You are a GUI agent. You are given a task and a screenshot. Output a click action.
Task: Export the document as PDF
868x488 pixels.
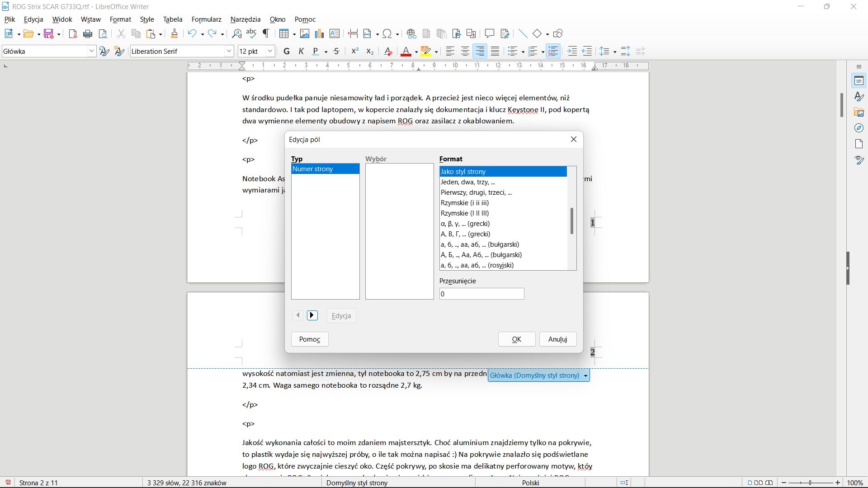pos(72,33)
